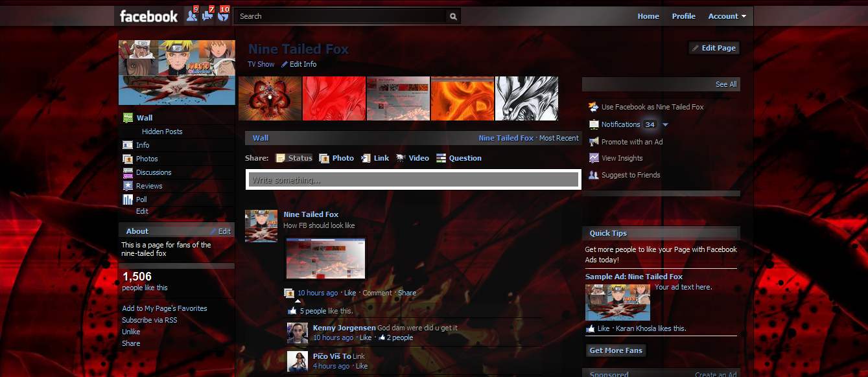Click the Notifications icon in right panel

(x=593, y=124)
